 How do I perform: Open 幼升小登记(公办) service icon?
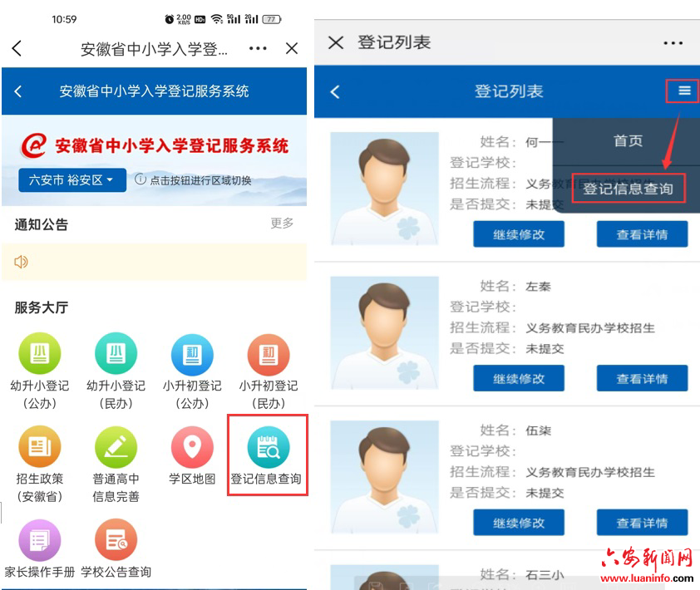40,355
